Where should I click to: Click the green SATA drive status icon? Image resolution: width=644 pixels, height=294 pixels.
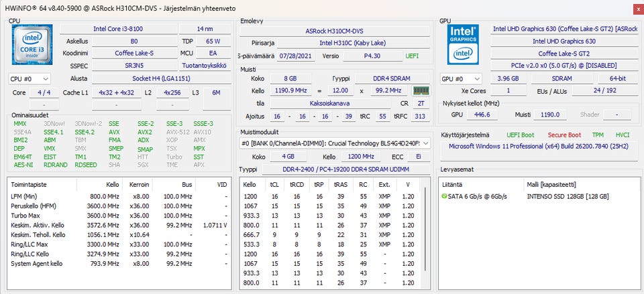444,196
